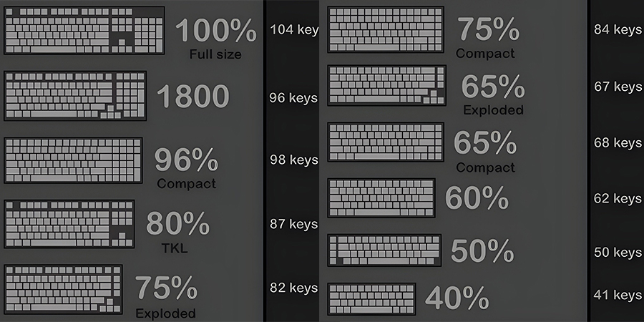Click the "Full size" caption text
The image size is (644, 322).
coord(215,54)
